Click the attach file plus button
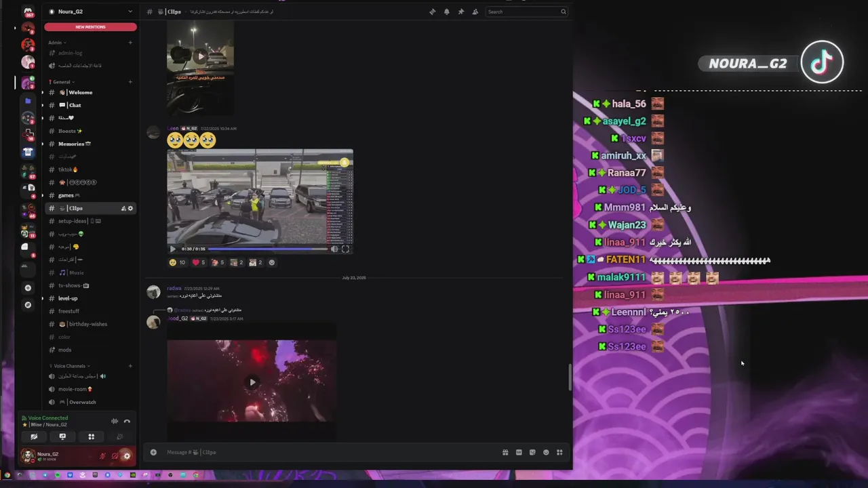This screenshot has height=488, width=868. pos(153,452)
